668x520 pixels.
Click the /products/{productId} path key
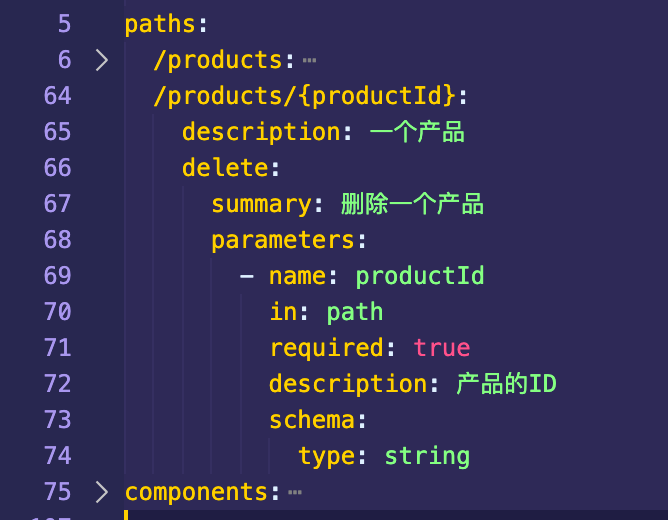click(304, 96)
